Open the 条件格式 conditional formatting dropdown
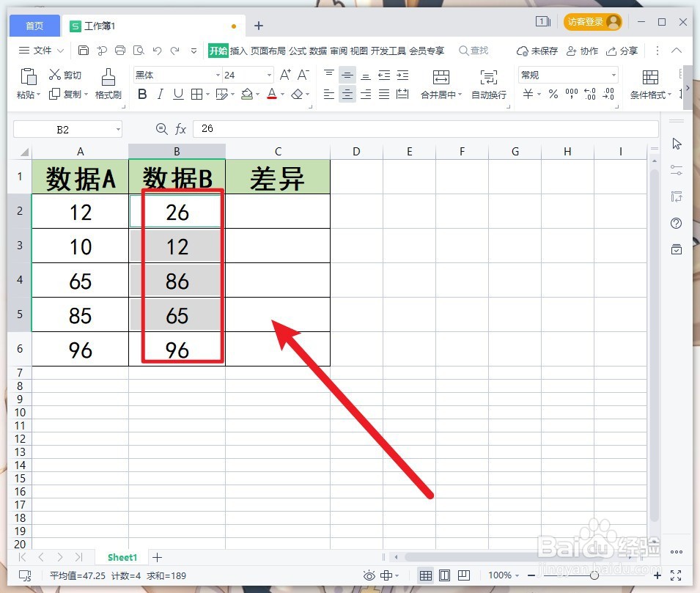This screenshot has width=700, height=593. 649,94
